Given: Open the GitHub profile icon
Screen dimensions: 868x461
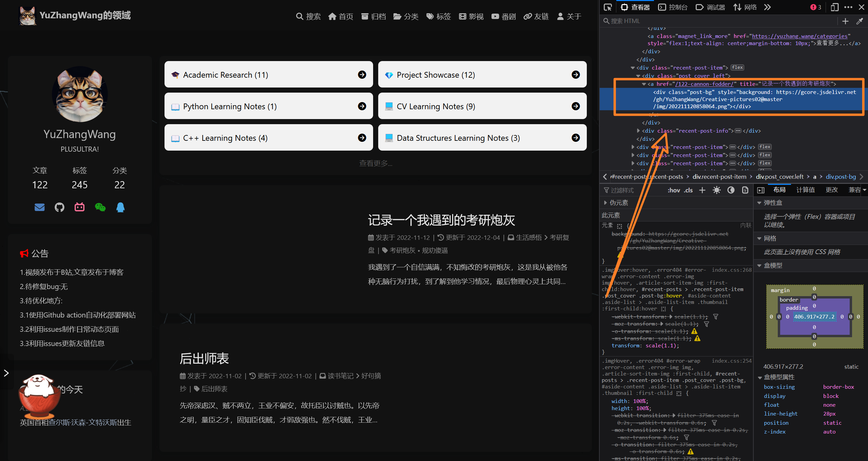Looking at the screenshot, I should pos(59,207).
